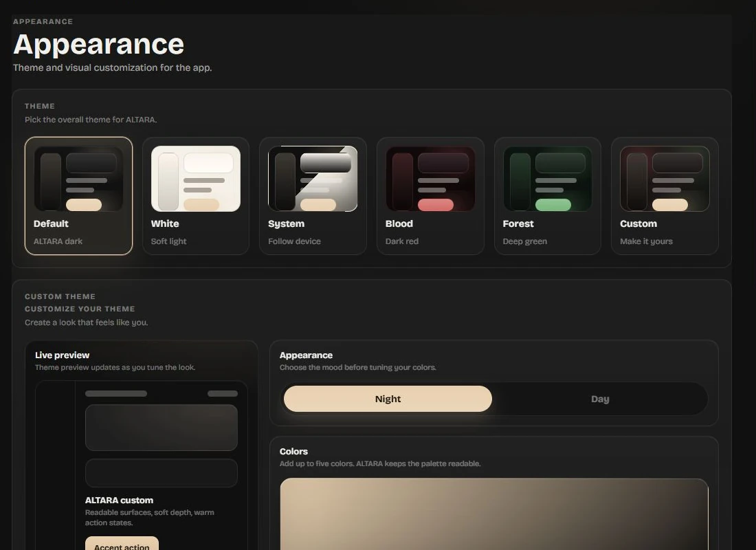Screen dimensions: 756x550
Task: Click the 'Live preview' heading
Action: pos(62,355)
